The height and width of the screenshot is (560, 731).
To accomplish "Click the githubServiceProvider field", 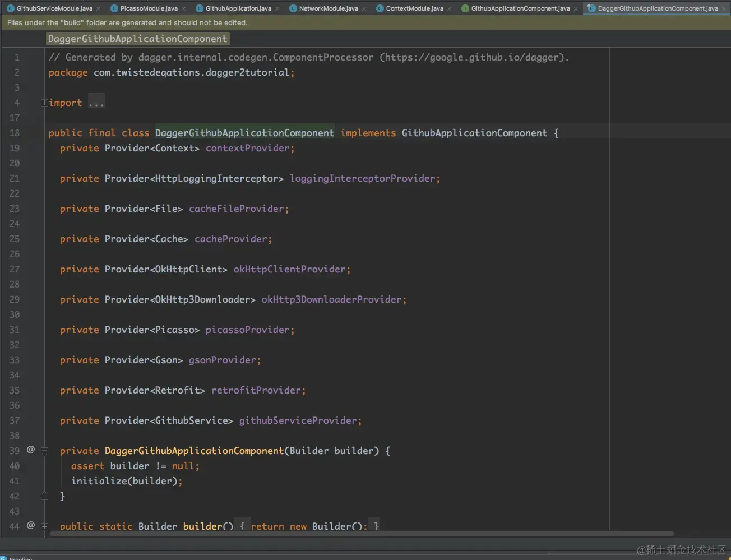I will 298,420.
